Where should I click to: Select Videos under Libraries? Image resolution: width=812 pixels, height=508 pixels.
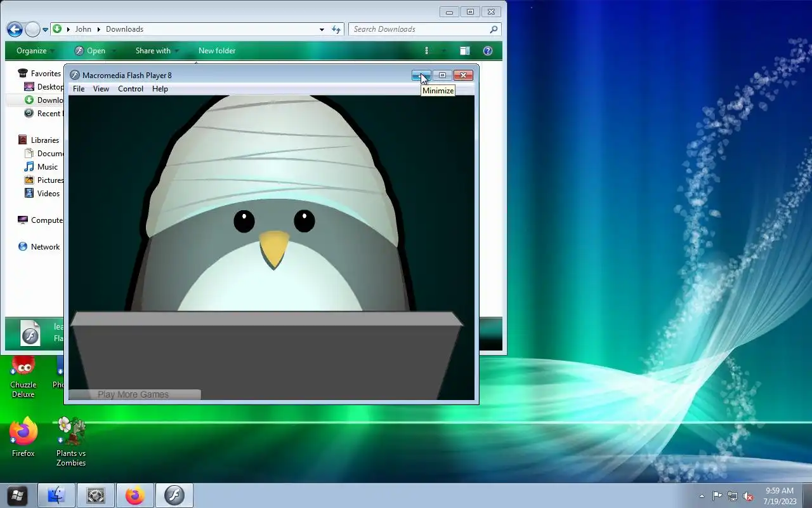click(43, 194)
